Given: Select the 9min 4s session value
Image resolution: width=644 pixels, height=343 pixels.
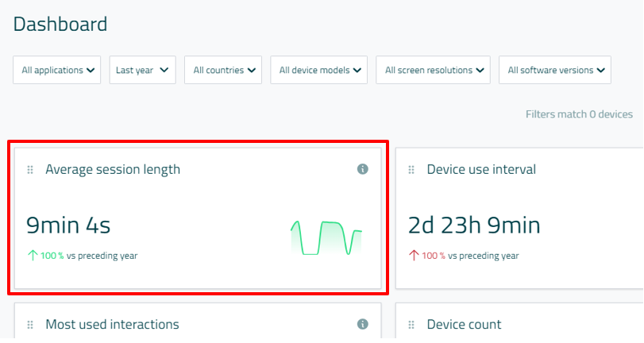Looking at the screenshot, I should 68,225.
